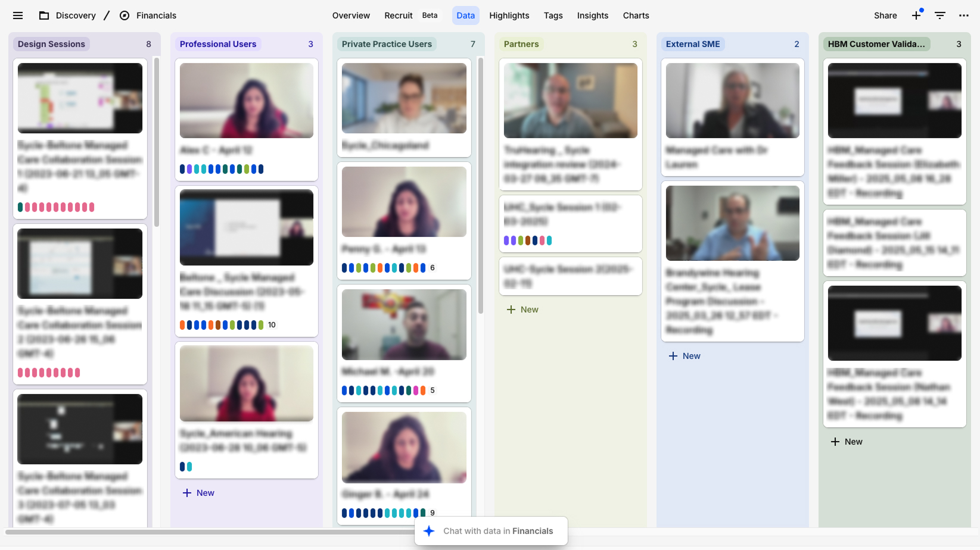
Task: Open the filter lines icon
Action: click(940, 15)
